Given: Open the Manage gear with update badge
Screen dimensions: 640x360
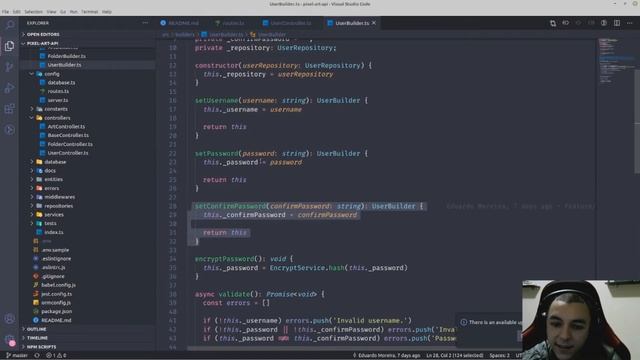Looking at the screenshot, I should click(9, 340).
